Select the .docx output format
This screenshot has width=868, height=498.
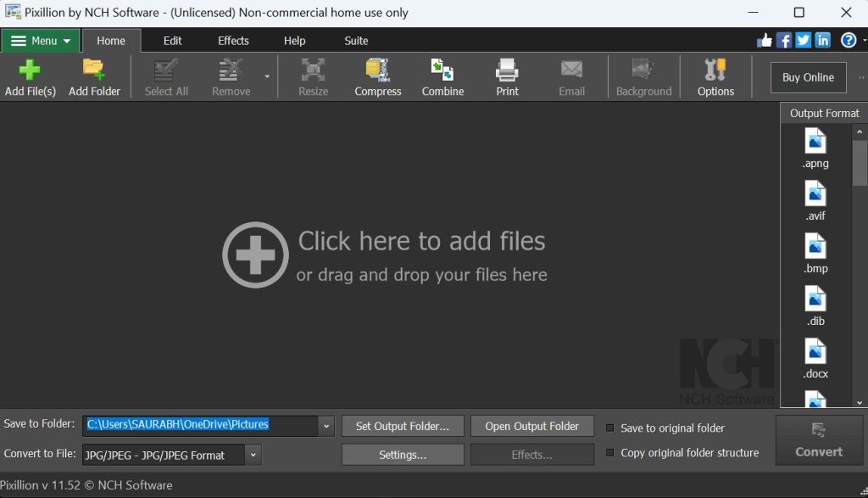point(815,358)
